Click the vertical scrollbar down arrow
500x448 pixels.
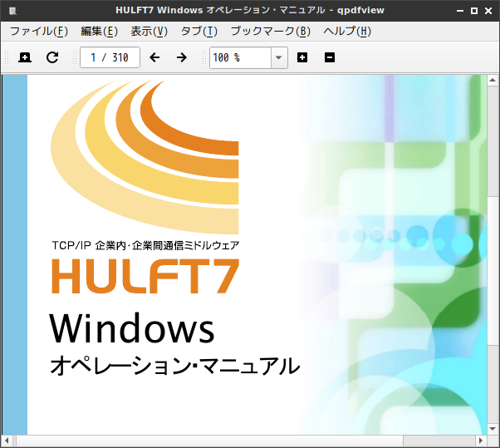click(x=493, y=429)
